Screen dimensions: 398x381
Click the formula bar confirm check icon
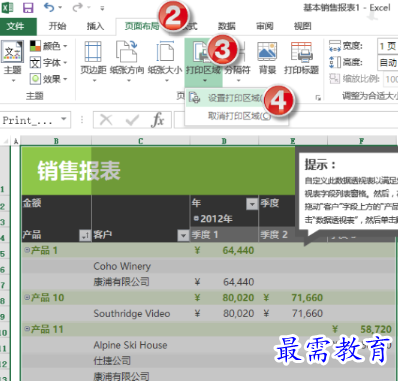tap(132, 120)
